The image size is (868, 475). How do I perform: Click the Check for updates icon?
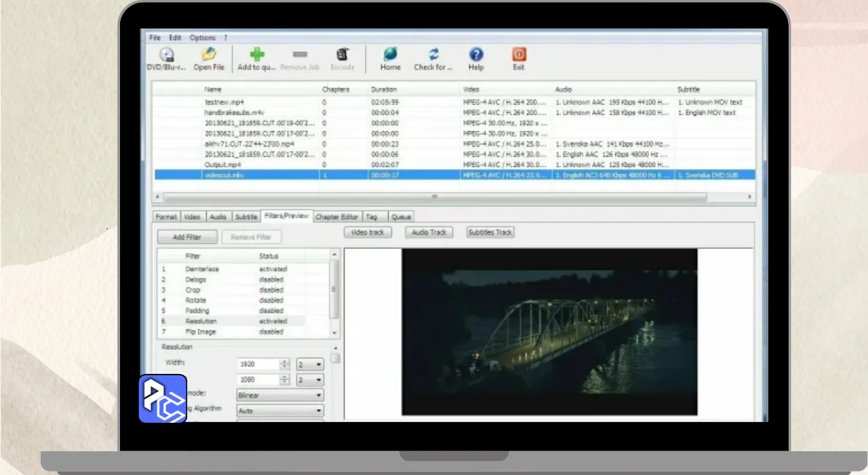coord(433,56)
